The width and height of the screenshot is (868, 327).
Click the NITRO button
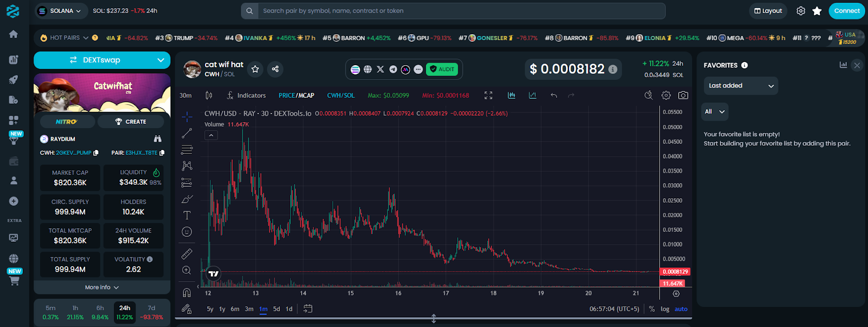pyautogui.click(x=67, y=122)
